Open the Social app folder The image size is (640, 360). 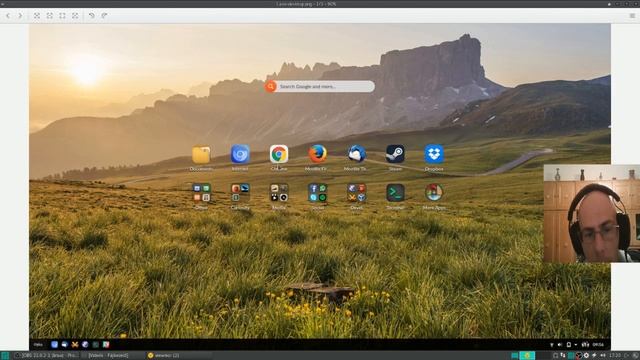point(318,193)
